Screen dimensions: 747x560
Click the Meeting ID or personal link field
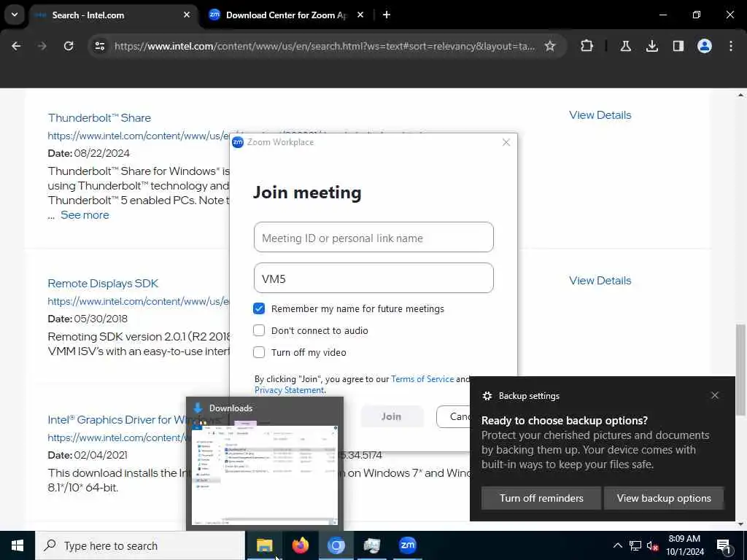click(x=373, y=237)
